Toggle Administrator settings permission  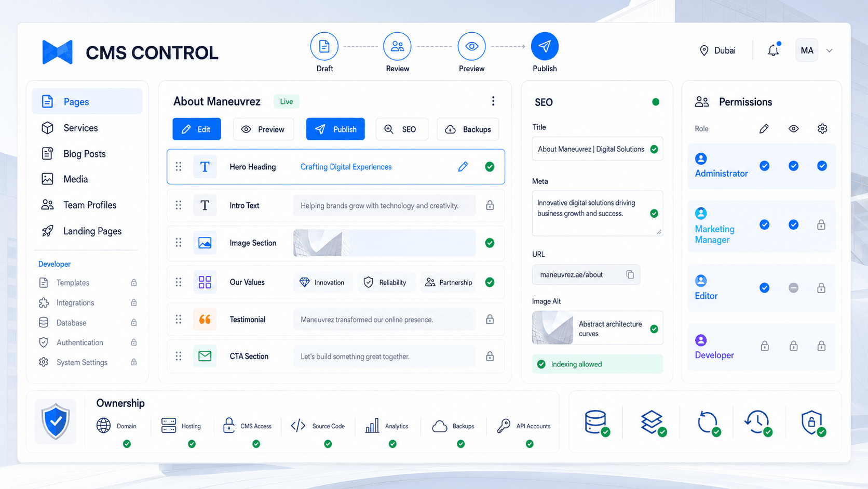coord(822,166)
